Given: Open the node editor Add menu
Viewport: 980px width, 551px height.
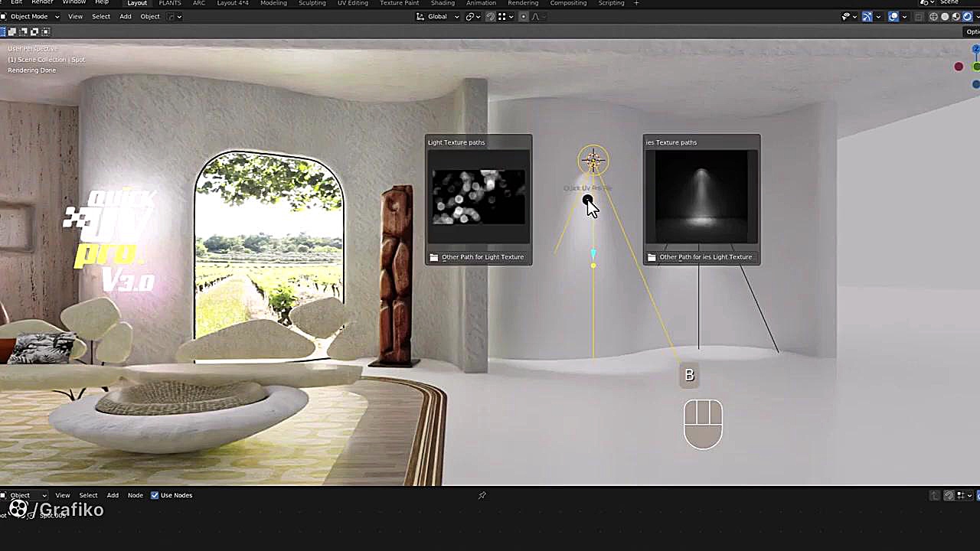Looking at the screenshot, I should tap(113, 495).
